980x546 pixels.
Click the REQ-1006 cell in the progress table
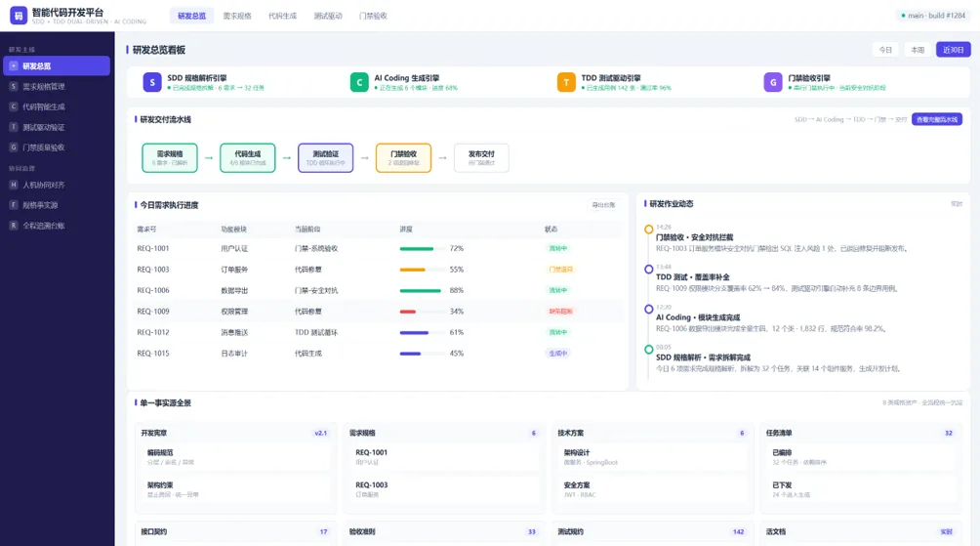click(x=153, y=290)
